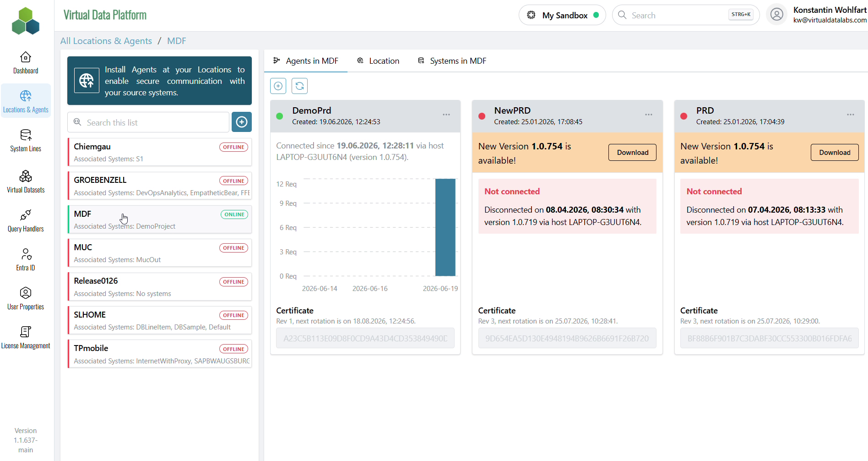The width and height of the screenshot is (868, 461).
Task: Add a new location with plus button
Action: point(242,122)
